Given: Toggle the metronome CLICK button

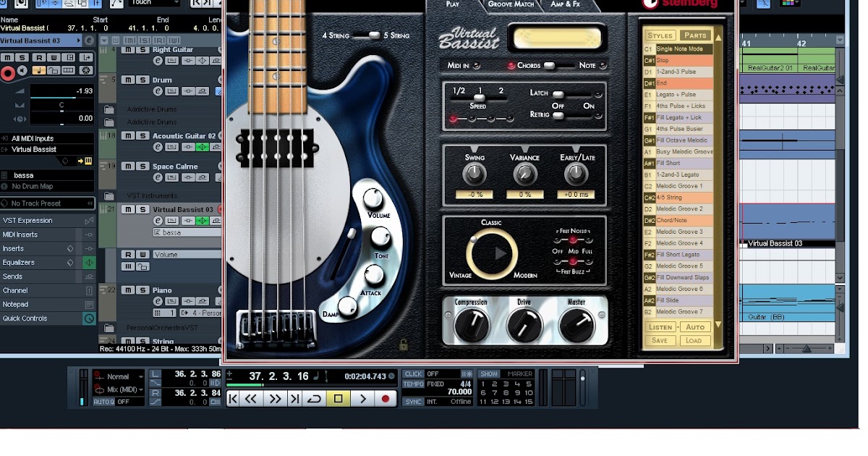Looking at the screenshot, I should tap(413, 374).
